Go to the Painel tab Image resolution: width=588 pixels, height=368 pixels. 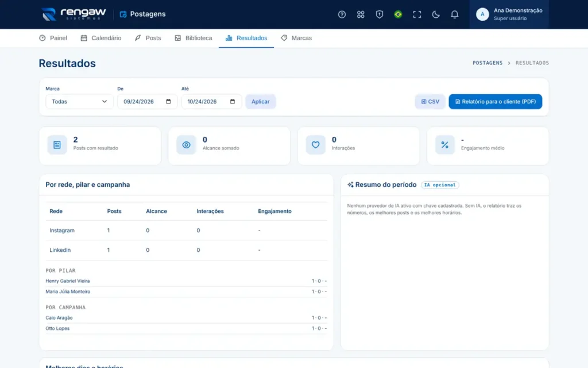point(53,38)
